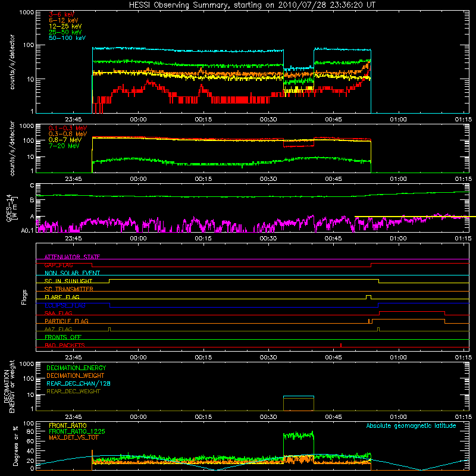Click the "A0.1" tick label on GOES axis
Viewport: 476px width, 476px height.
(27, 230)
